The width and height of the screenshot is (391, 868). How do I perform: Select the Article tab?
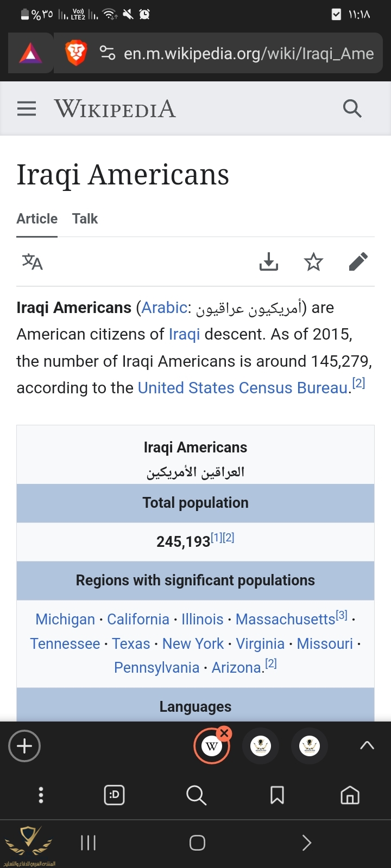coord(37,219)
